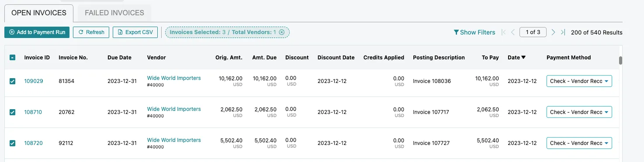This screenshot has height=162, width=644.
Task: Click the Vendor column header
Action: click(x=156, y=58)
